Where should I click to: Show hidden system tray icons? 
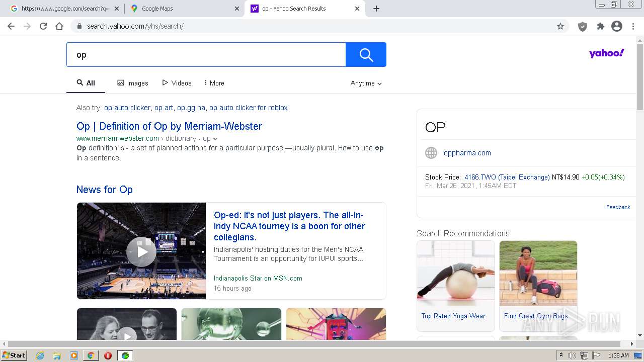pyautogui.click(x=561, y=355)
